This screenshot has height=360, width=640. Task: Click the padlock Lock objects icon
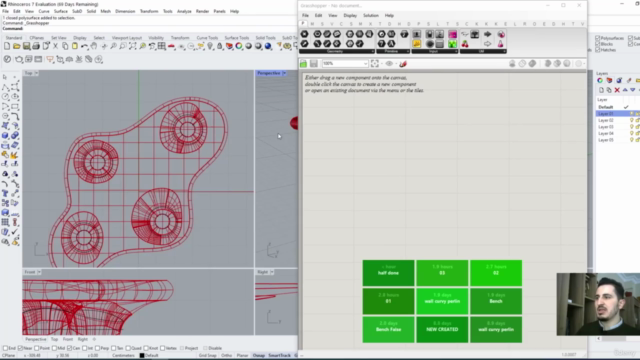[x=220, y=46]
